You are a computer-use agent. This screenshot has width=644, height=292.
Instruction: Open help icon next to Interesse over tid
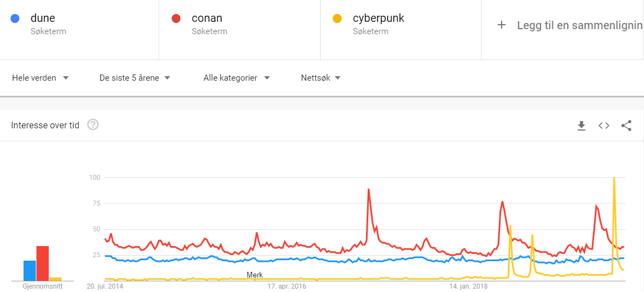(x=93, y=124)
